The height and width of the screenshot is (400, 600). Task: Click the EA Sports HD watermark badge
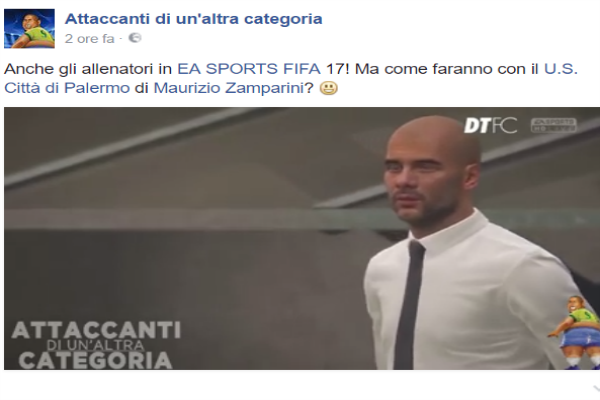pyautogui.click(x=553, y=125)
